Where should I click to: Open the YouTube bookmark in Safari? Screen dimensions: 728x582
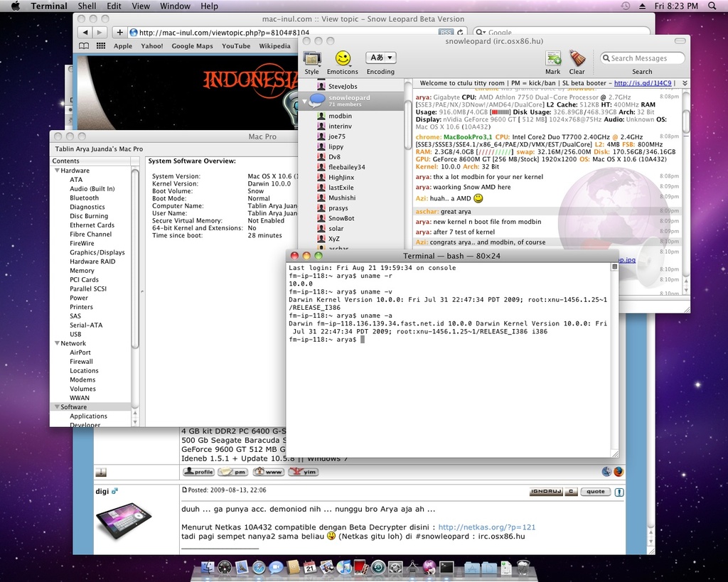point(236,46)
